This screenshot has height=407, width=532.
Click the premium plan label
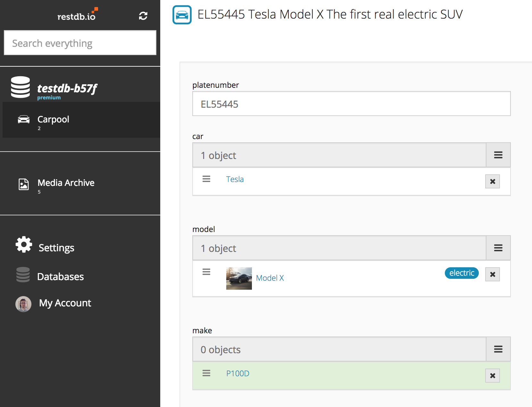[49, 97]
